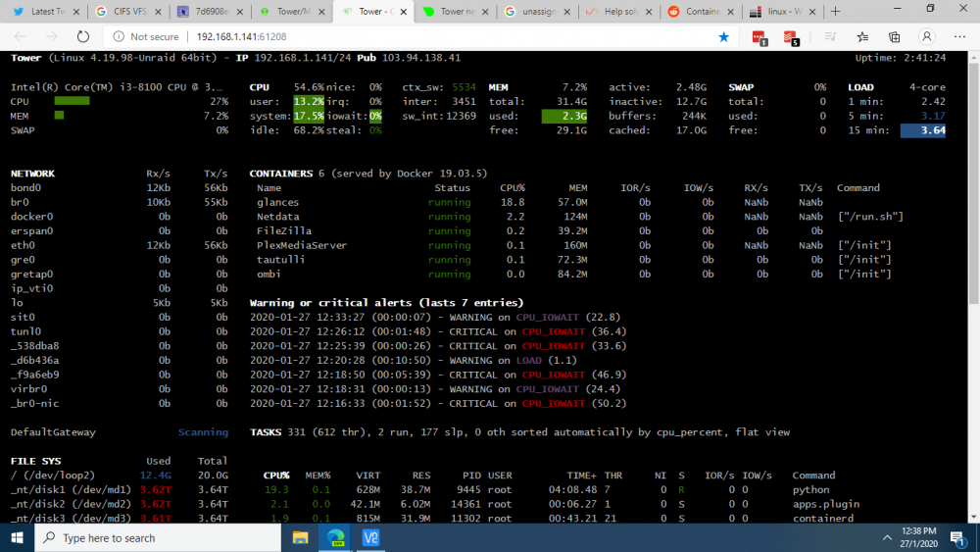
Task: Click the green MEM usage bar
Action: pyautogui.click(x=59, y=115)
